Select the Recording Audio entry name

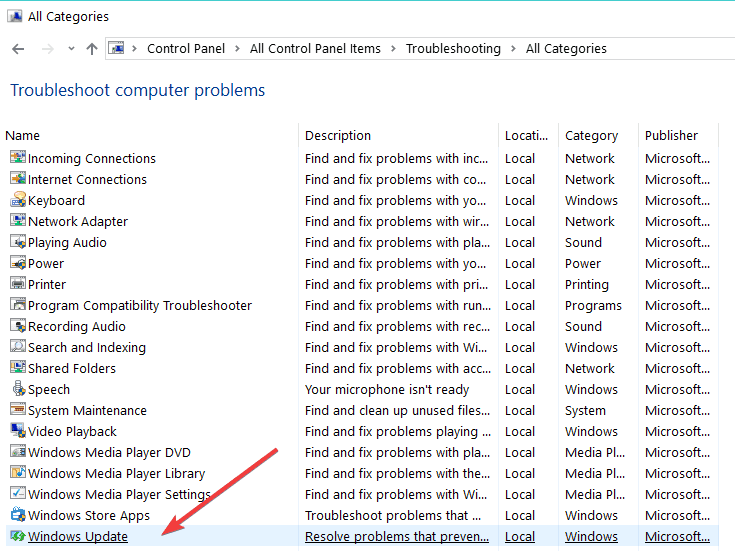click(x=76, y=326)
